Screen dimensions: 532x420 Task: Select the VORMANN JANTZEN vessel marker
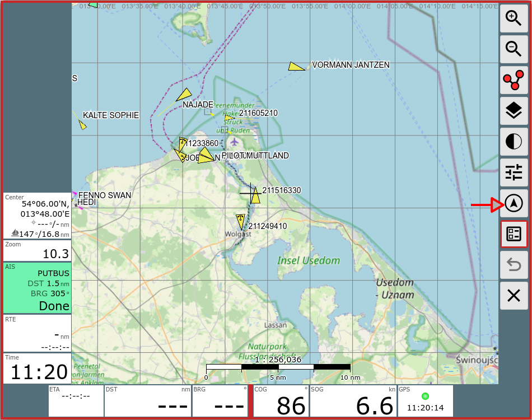click(x=296, y=67)
